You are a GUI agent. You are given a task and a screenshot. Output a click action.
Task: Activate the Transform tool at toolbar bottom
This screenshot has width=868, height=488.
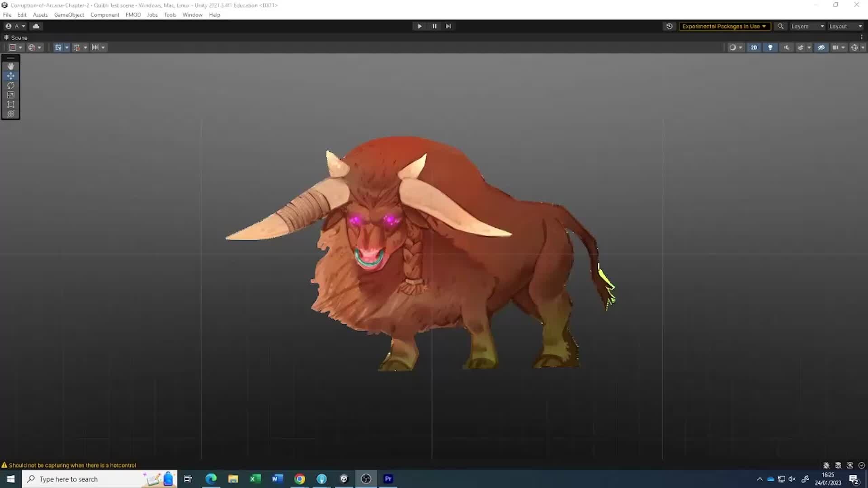tap(11, 114)
